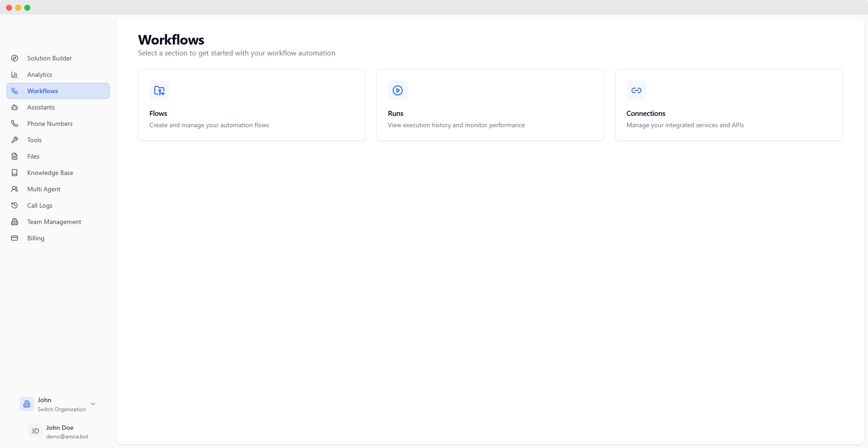Open the Runs execution history card
This screenshot has width=868, height=448.
point(490,105)
